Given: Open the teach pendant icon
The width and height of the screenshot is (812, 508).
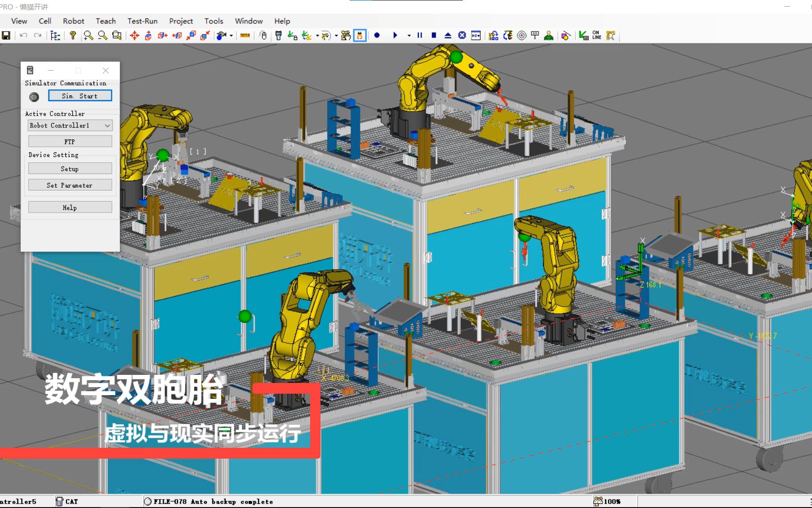Looking at the screenshot, I should tap(279, 36).
